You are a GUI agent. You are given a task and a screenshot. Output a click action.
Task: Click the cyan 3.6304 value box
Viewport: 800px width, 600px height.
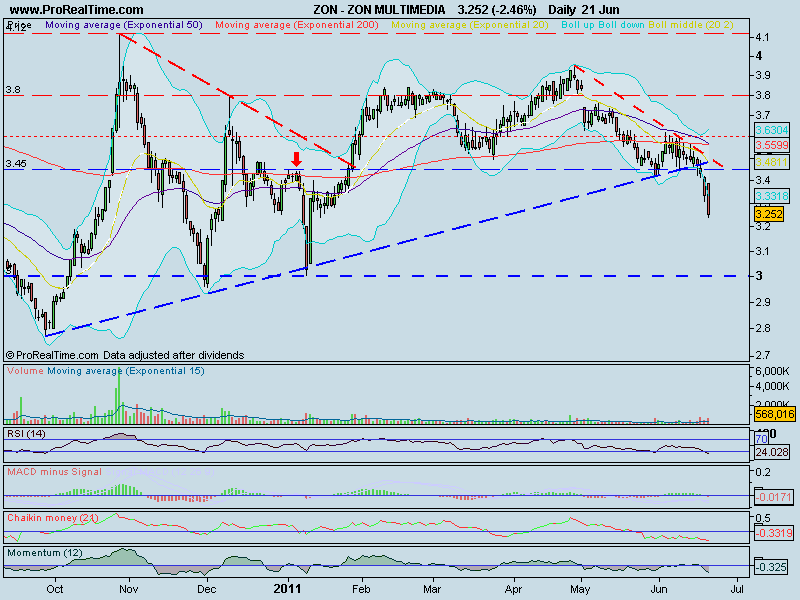772,130
